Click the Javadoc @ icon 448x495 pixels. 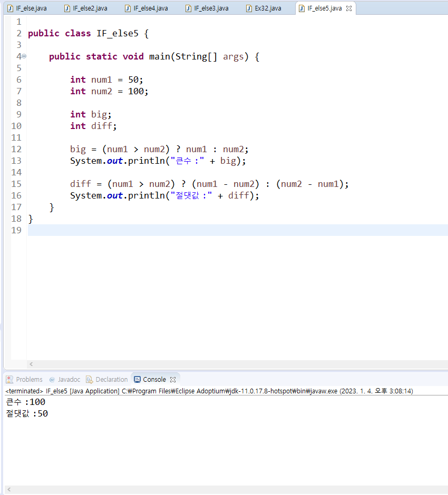[52, 380]
